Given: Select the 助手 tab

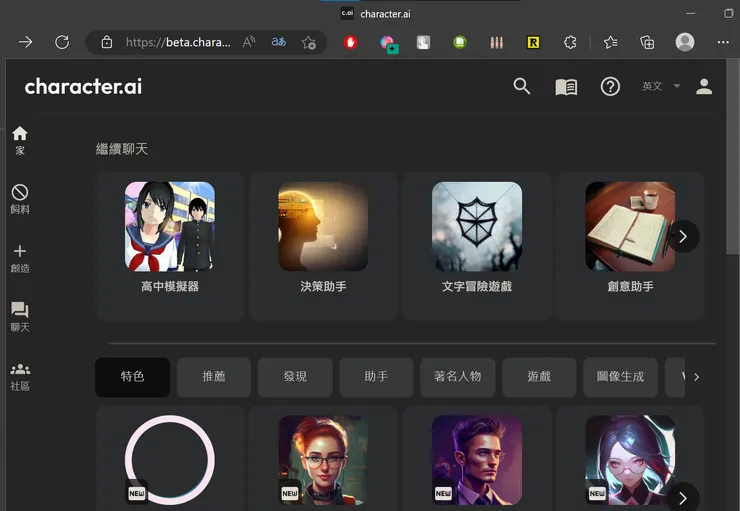Looking at the screenshot, I should [x=376, y=377].
